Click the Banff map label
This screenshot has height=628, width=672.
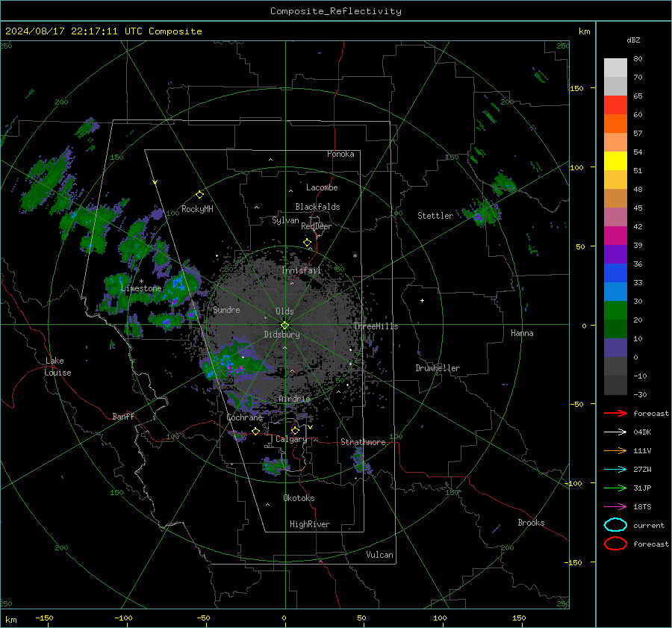123,416
